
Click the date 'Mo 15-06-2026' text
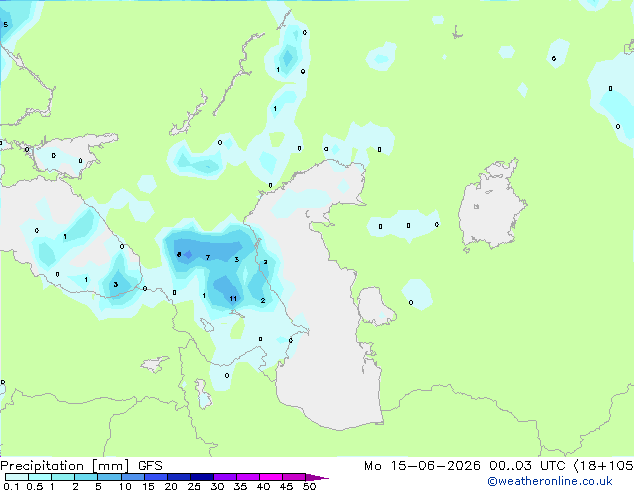422,466
